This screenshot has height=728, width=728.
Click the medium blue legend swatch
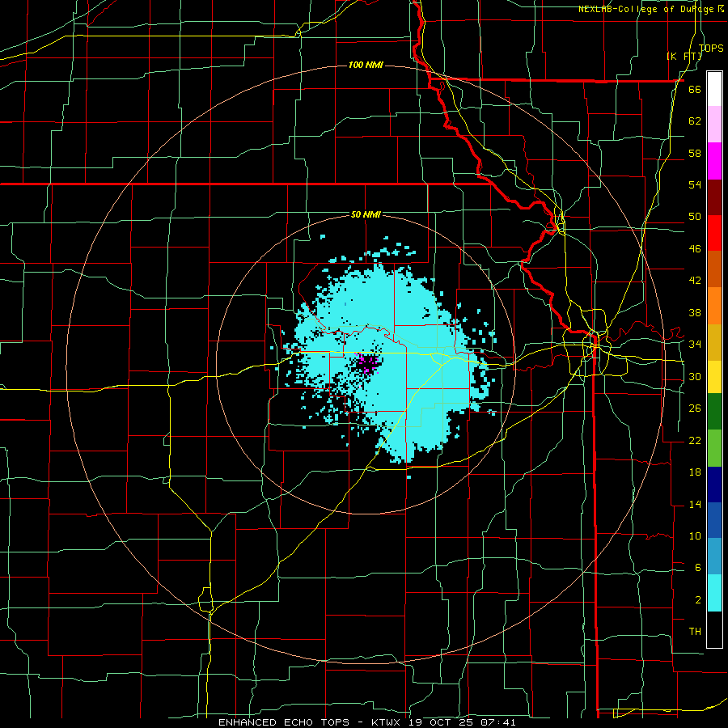(x=714, y=520)
